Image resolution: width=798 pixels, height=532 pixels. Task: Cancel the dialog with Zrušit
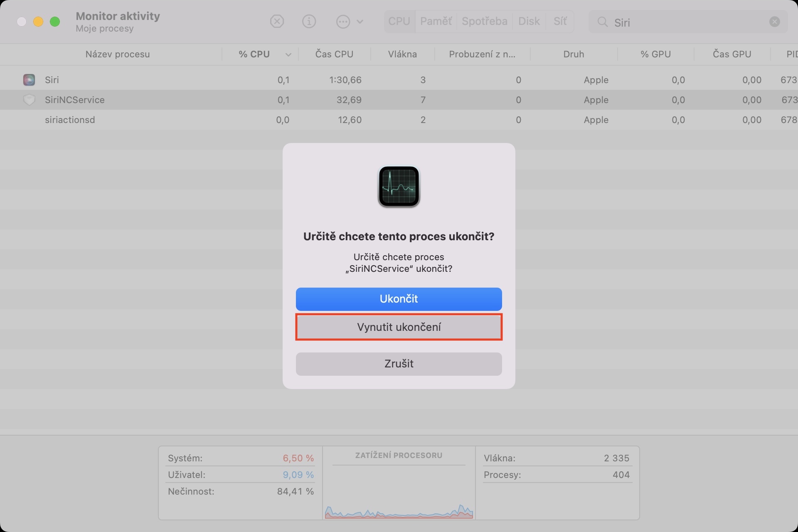399,364
